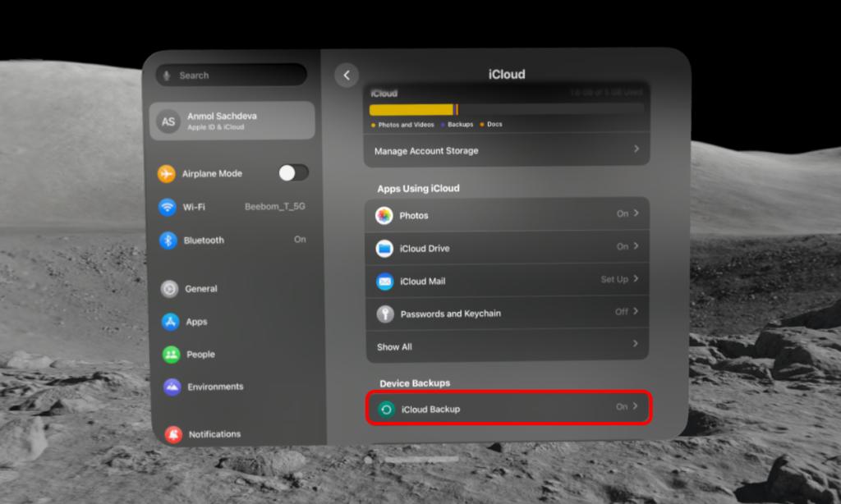Click the Environments mountain icon
The width and height of the screenshot is (841, 504).
pos(172,387)
